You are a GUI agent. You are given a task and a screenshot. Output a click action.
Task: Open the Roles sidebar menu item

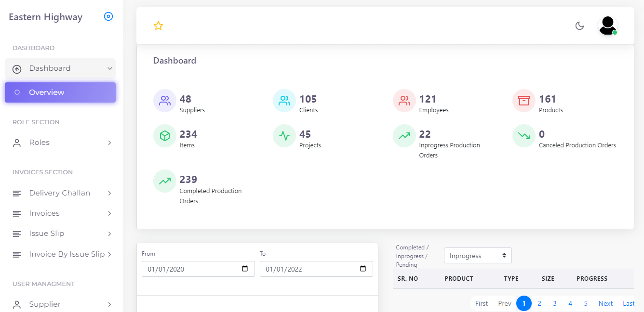60,143
